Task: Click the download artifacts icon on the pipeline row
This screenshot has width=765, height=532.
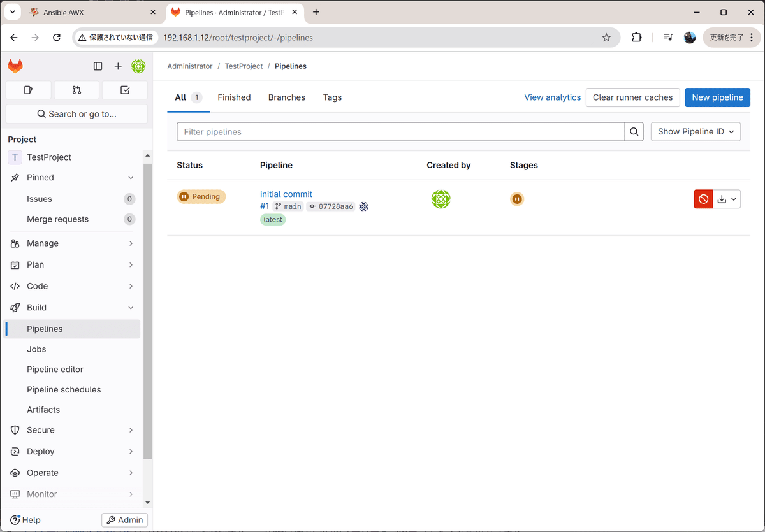Action: [x=722, y=199]
